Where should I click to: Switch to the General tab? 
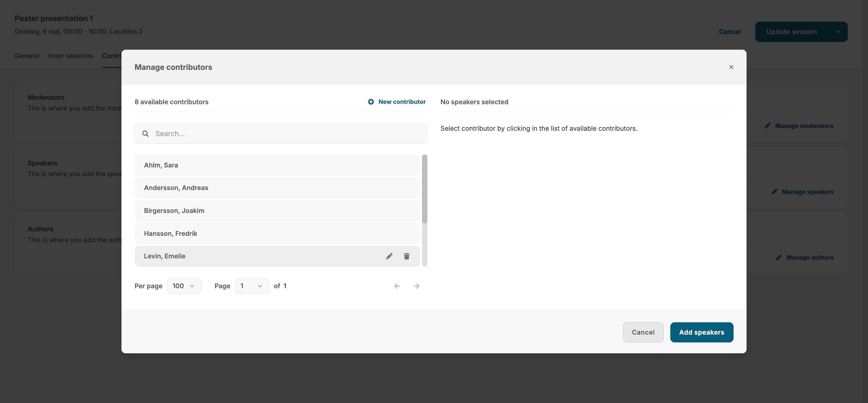27,56
